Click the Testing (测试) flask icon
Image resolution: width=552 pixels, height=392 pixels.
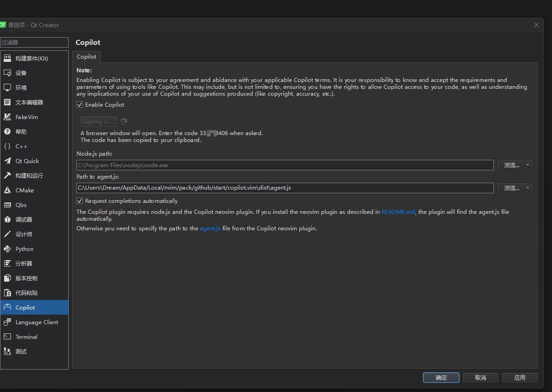(x=7, y=351)
